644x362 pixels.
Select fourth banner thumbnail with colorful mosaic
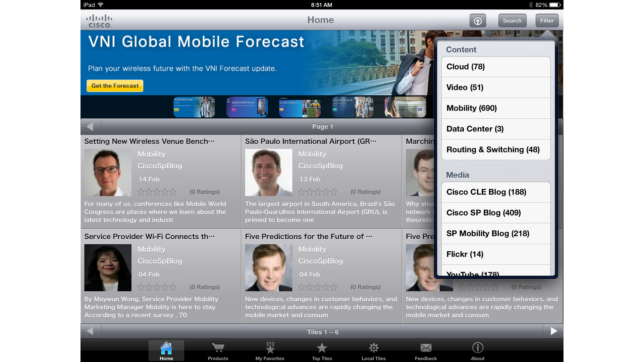[x=353, y=107]
